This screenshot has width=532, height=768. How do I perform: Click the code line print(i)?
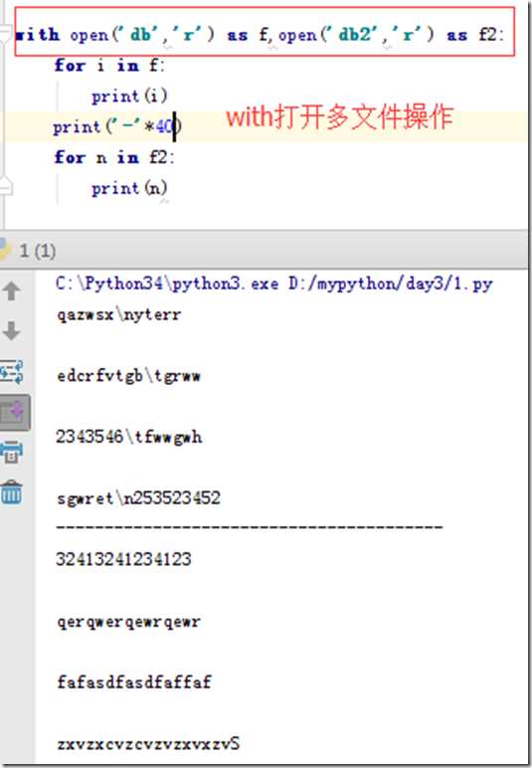[x=129, y=96]
